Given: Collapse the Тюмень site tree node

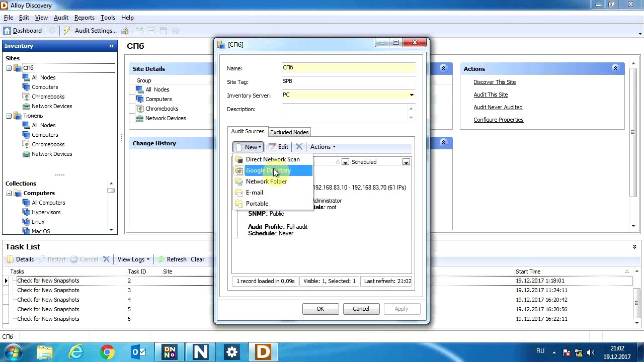Looking at the screenshot, I should (9, 116).
